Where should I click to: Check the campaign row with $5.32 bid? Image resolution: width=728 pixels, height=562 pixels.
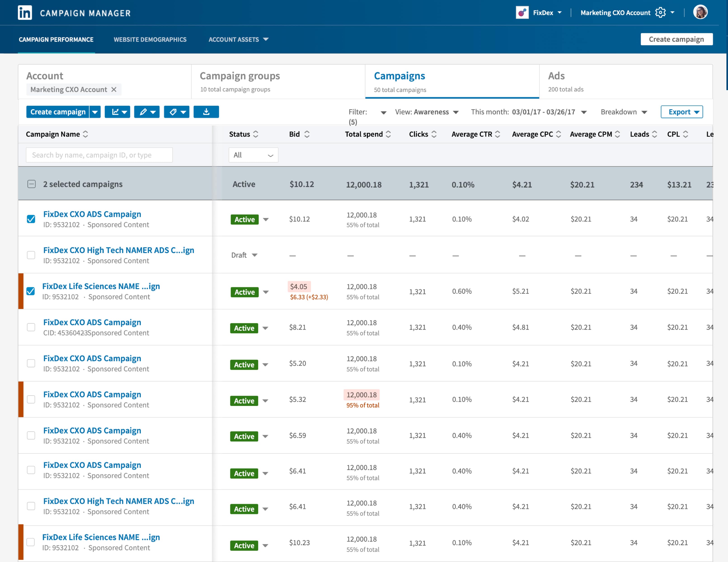click(31, 399)
